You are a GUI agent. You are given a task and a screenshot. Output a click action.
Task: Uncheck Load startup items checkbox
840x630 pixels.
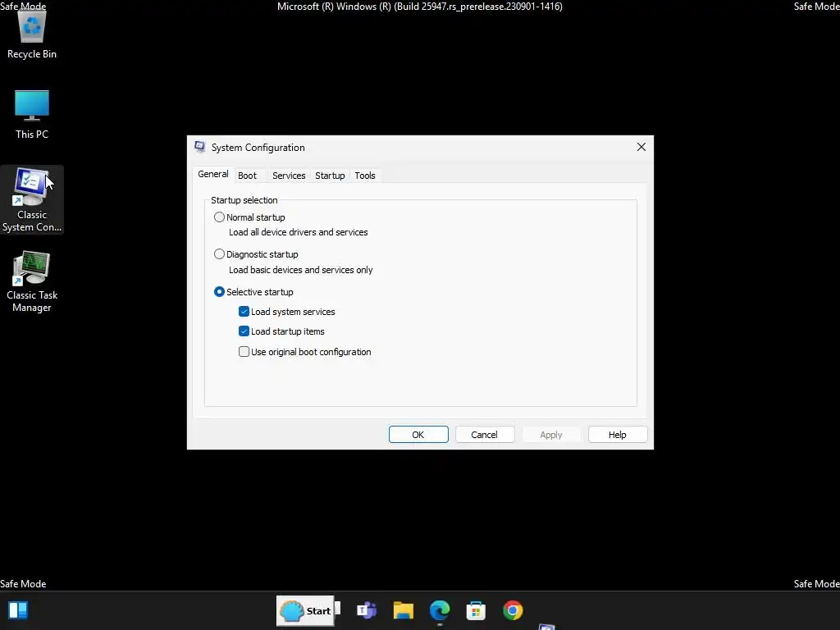point(244,331)
